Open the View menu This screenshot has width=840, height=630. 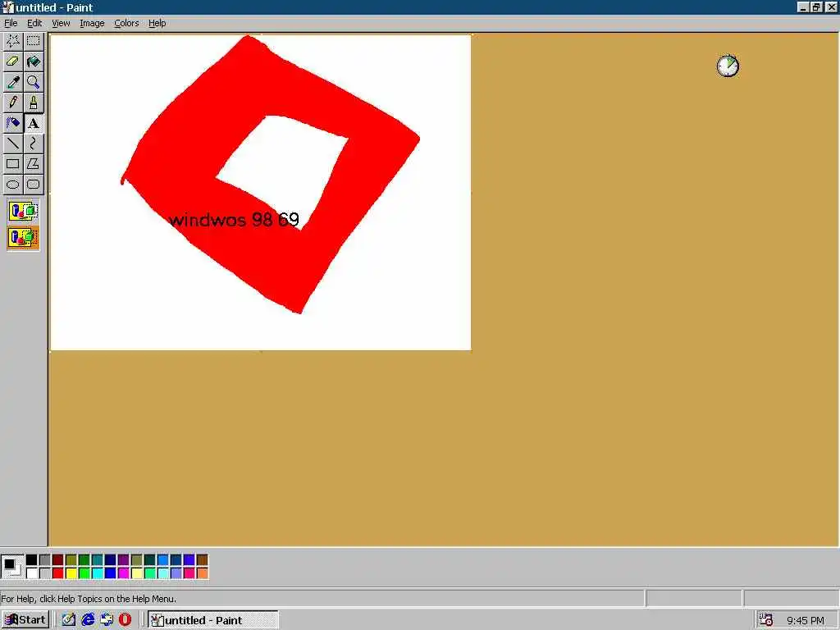click(61, 23)
